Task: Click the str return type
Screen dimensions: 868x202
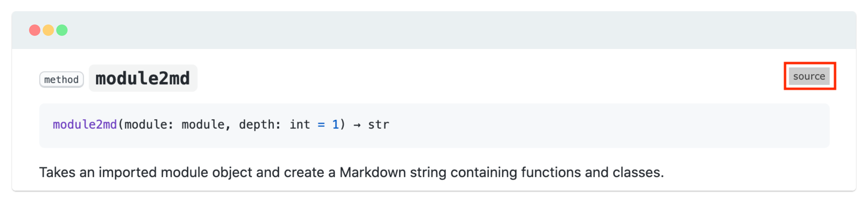Action: point(379,125)
